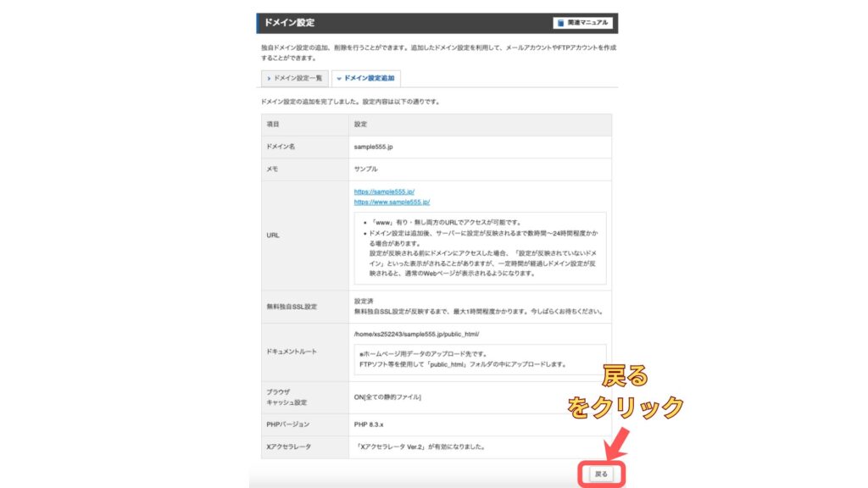Click the サンプル memo value
The image size is (868, 488).
pyautogui.click(x=366, y=169)
